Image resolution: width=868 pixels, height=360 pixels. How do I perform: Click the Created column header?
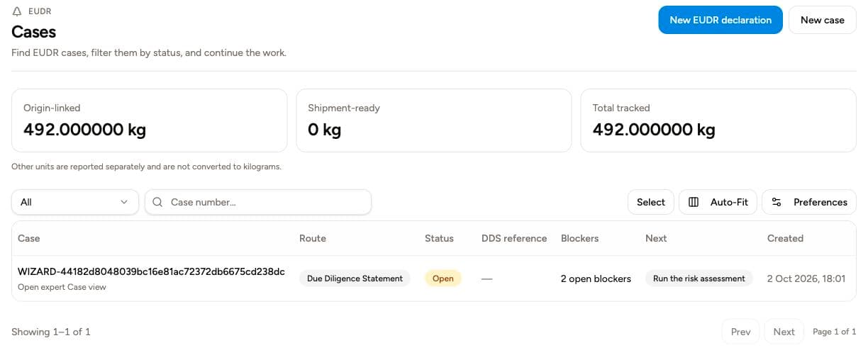(785, 238)
